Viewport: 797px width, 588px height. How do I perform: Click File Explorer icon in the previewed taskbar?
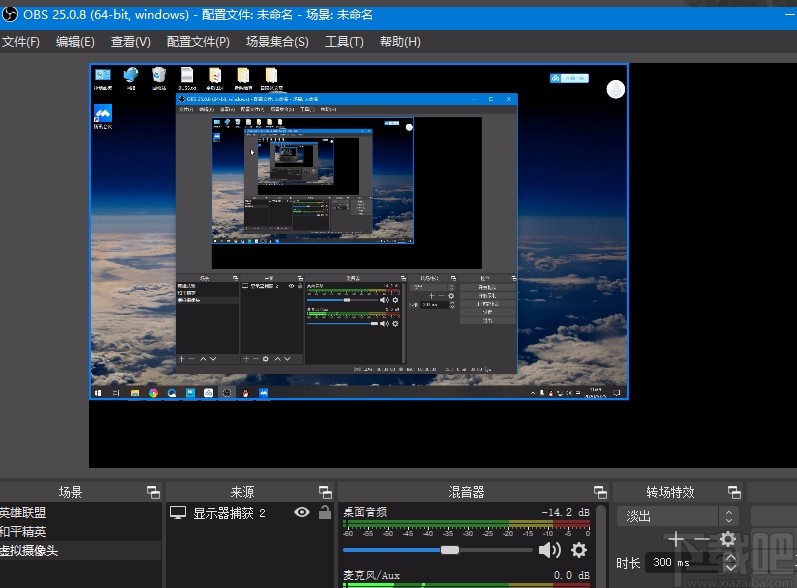coord(135,393)
